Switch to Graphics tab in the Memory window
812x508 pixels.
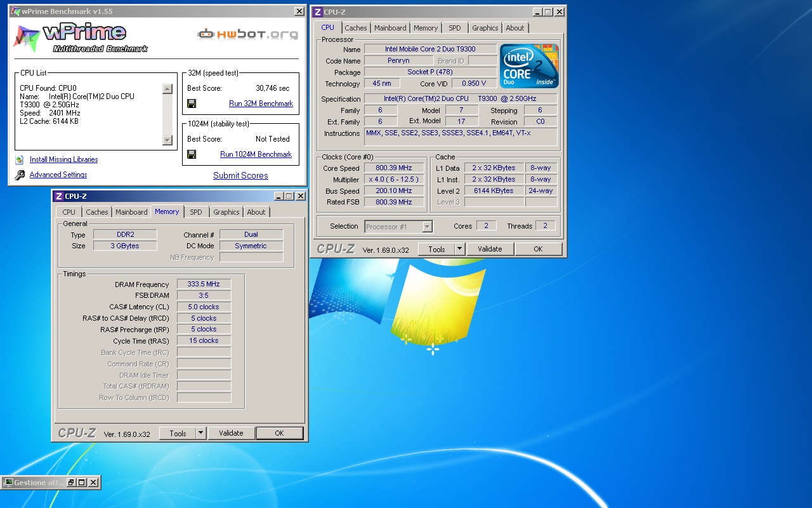tap(226, 212)
